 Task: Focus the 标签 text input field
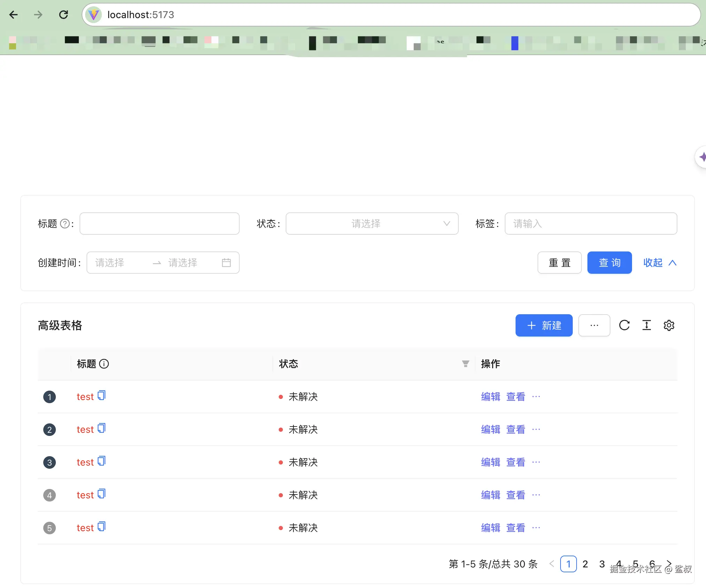[591, 224]
